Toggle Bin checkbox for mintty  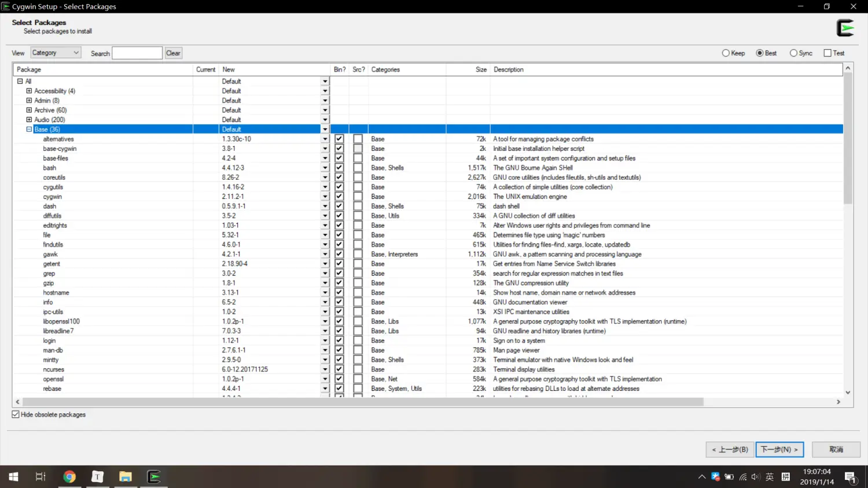tap(339, 360)
